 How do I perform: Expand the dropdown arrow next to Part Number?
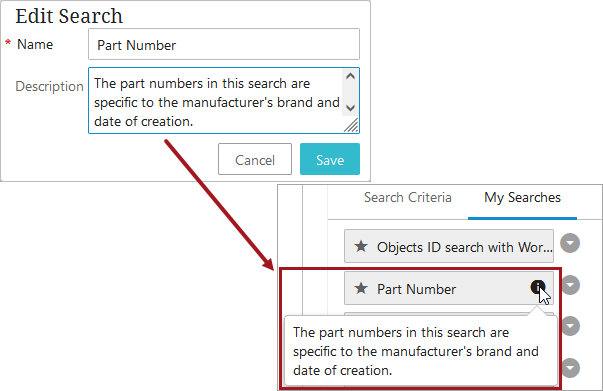point(570,285)
